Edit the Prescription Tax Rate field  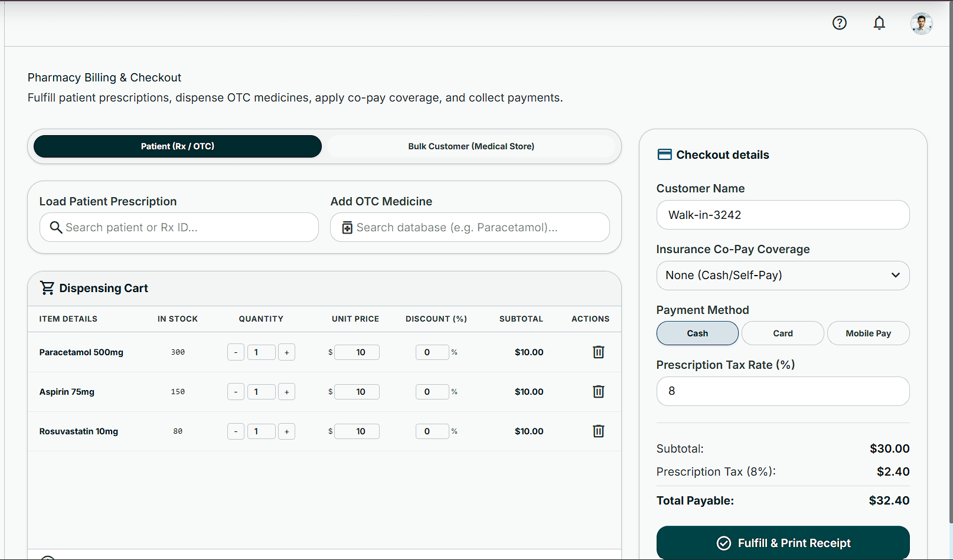pyautogui.click(x=783, y=391)
